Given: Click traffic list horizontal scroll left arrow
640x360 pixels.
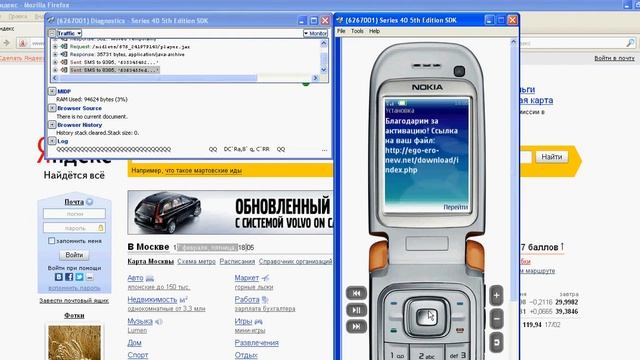Looking at the screenshot, I should [55, 78].
